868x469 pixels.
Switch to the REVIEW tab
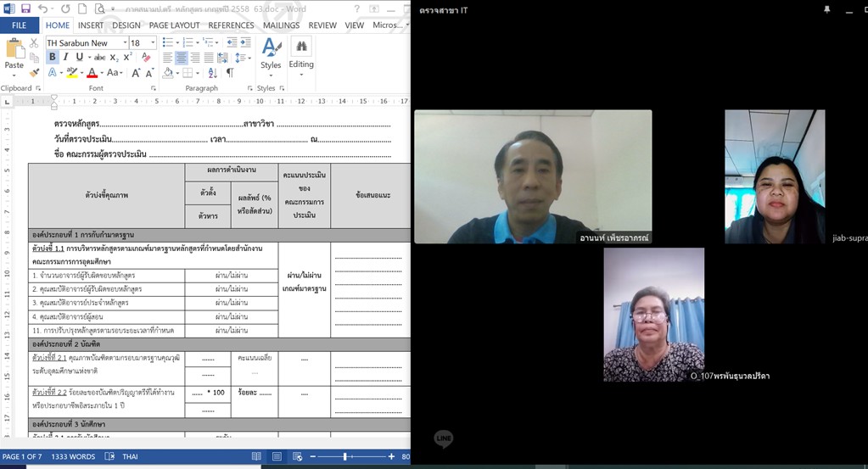(x=322, y=25)
